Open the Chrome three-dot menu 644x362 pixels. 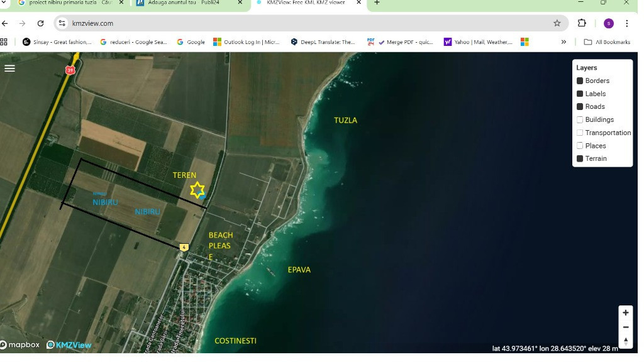627,23
